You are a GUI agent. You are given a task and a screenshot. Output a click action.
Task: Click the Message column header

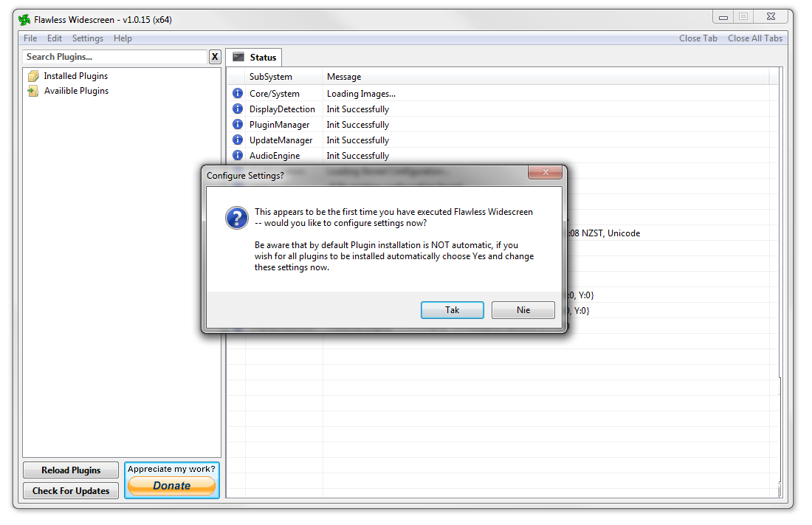[x=546, y=77]
